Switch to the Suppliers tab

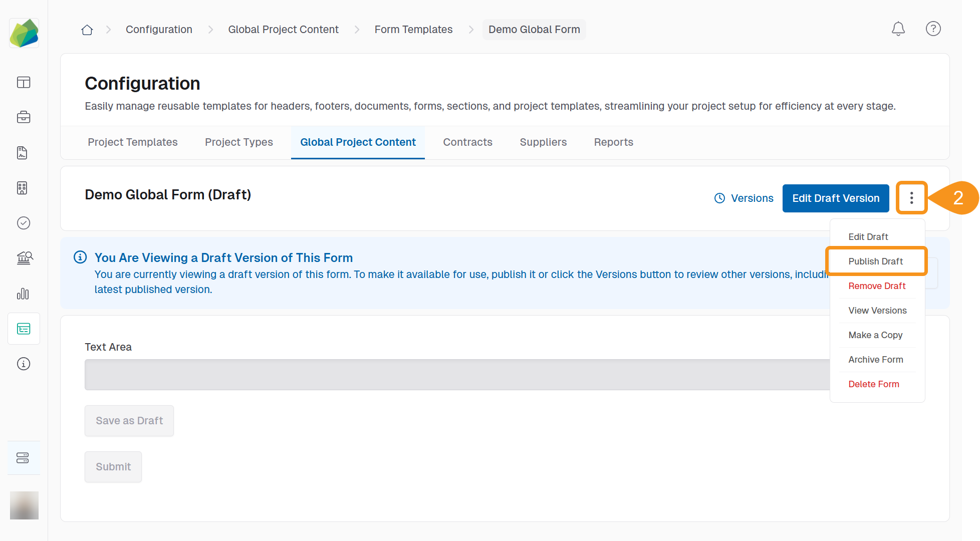543,142
